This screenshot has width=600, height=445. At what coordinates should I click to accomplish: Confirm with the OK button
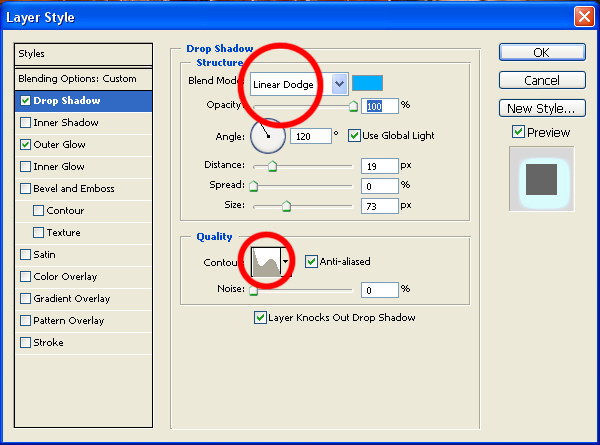point(542,52)
